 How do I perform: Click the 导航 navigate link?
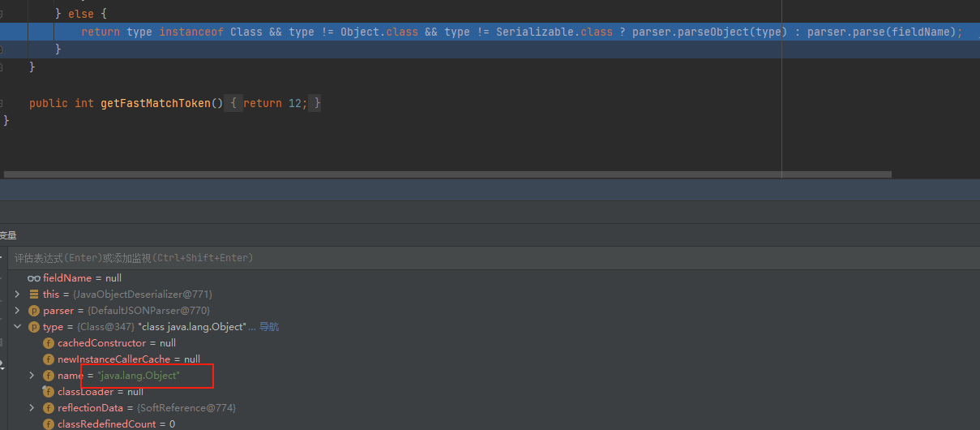tap(269, 327)
